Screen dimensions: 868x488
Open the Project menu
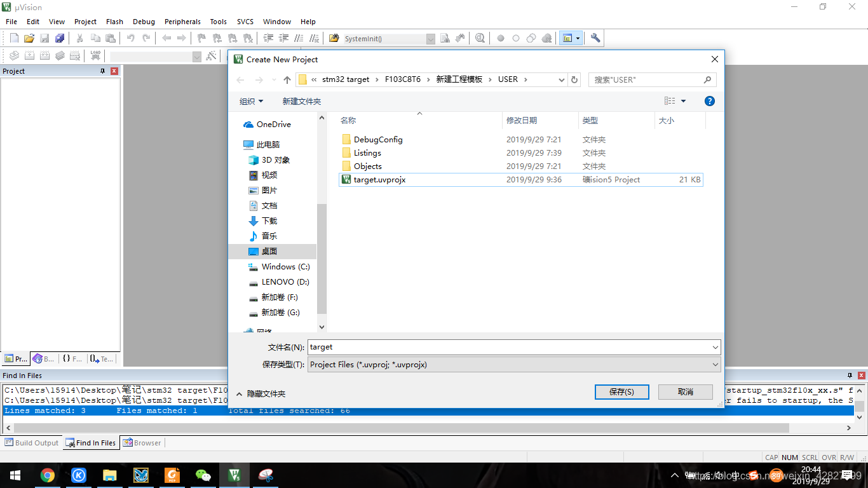(x=85, y=22)
